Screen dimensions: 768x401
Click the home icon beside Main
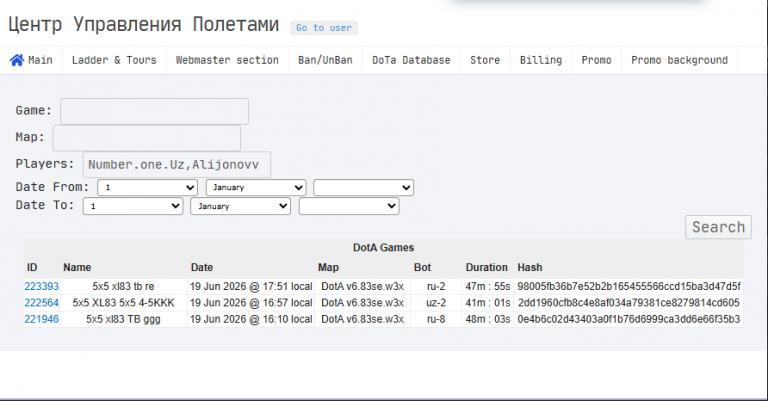click(17, 60)
